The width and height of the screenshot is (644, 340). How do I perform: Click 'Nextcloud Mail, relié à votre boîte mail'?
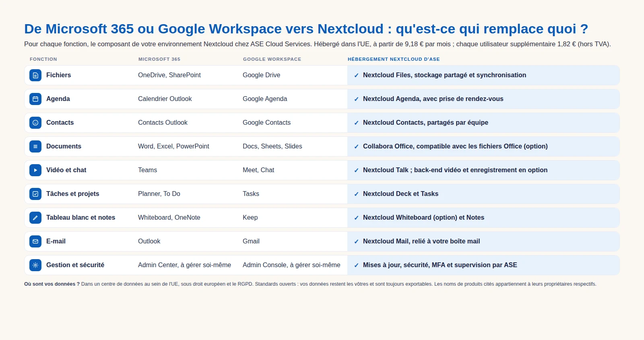(421, 241)
